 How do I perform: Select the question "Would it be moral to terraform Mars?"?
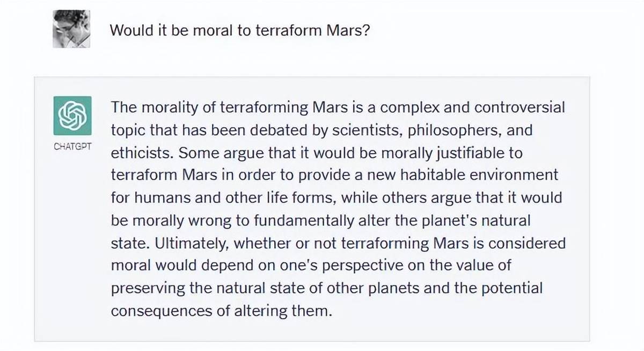(240, 30)
